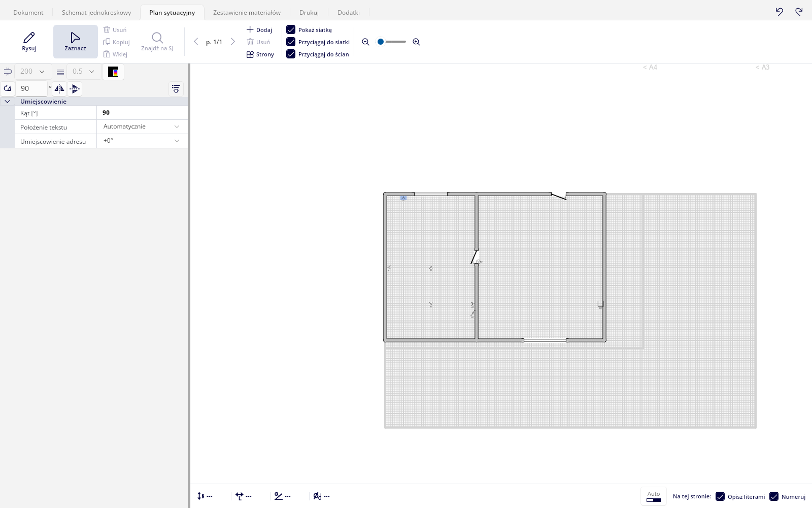Switch to Schemat jednokreskowy tab
This screenshot has width=812, height=508.
(x=96, y=12)
